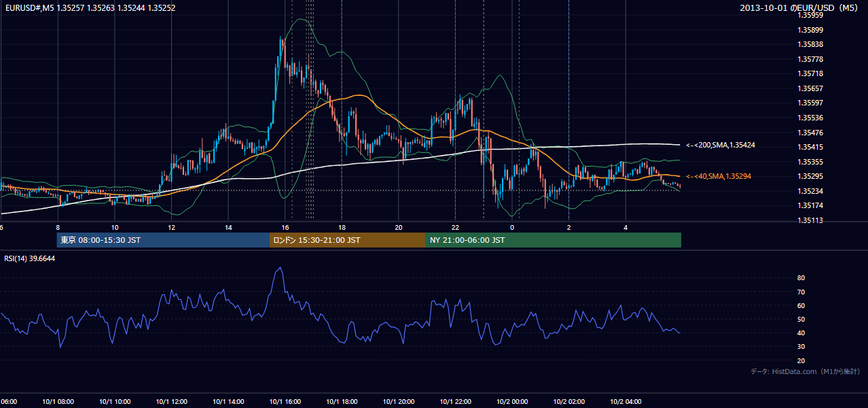Click the 200 SMA label 1.35424

click(721, 145)
